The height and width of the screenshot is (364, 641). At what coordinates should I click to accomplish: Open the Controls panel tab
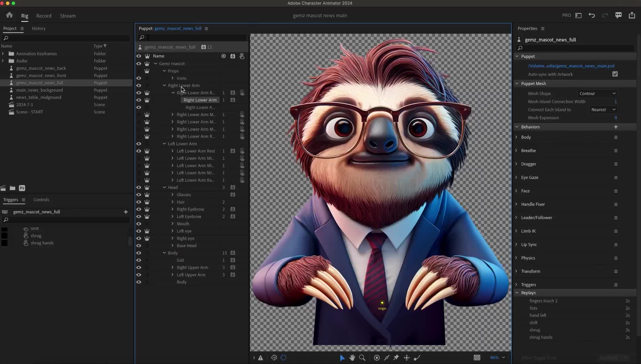click(x=41, y=200)
